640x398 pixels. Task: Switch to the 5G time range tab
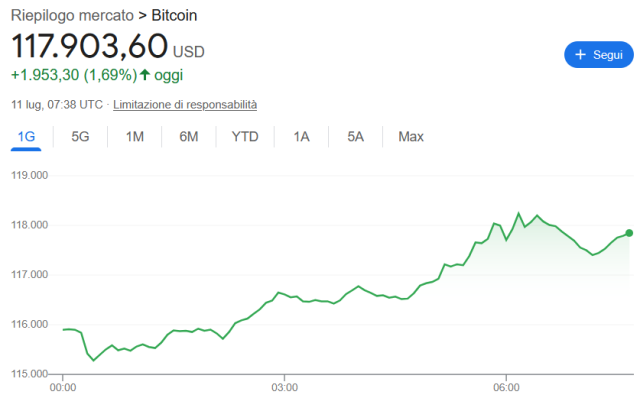point(80,136)
